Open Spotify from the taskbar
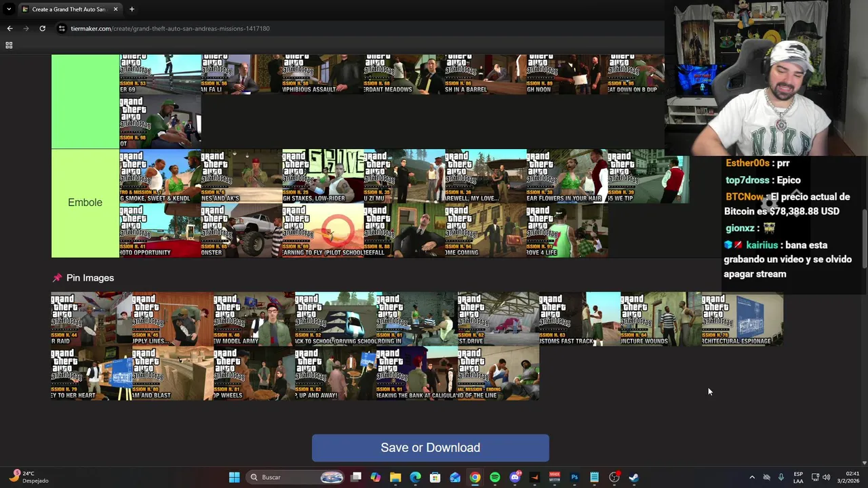The width and height of the screenshot is (868, 488). [495, 477]
